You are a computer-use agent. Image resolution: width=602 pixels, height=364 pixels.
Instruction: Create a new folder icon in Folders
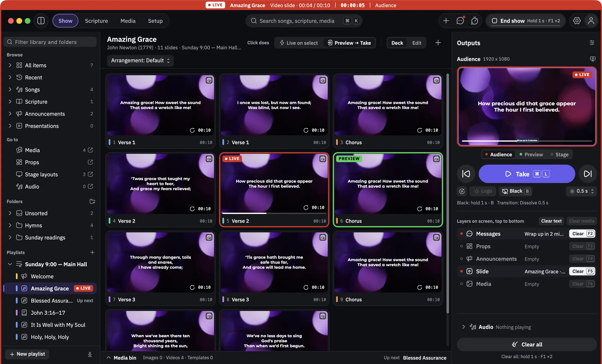coord(92,202)
